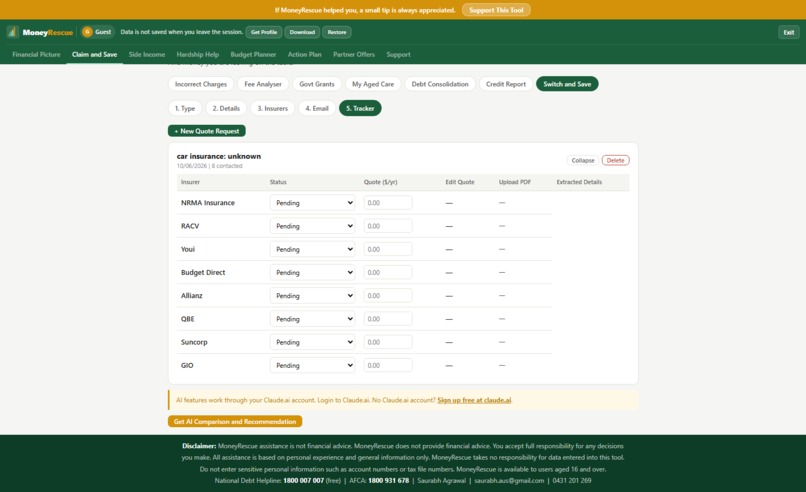Click the Edit Quote column header

460,182
